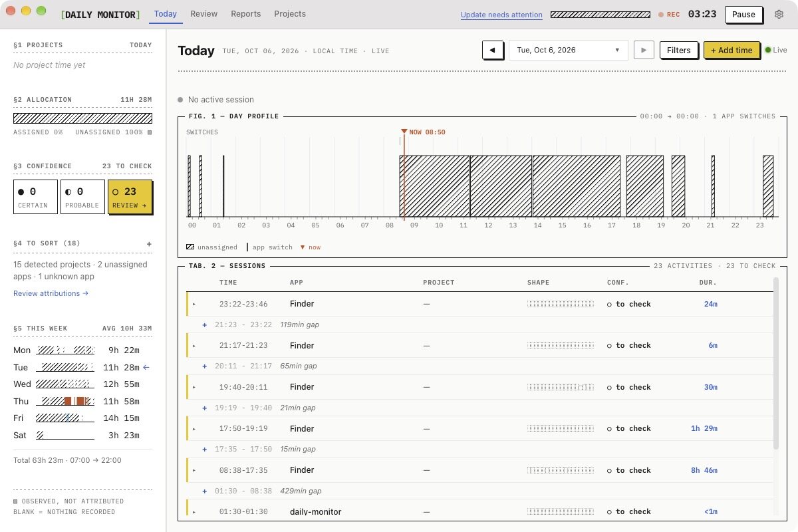Click the No active session status

215,100
